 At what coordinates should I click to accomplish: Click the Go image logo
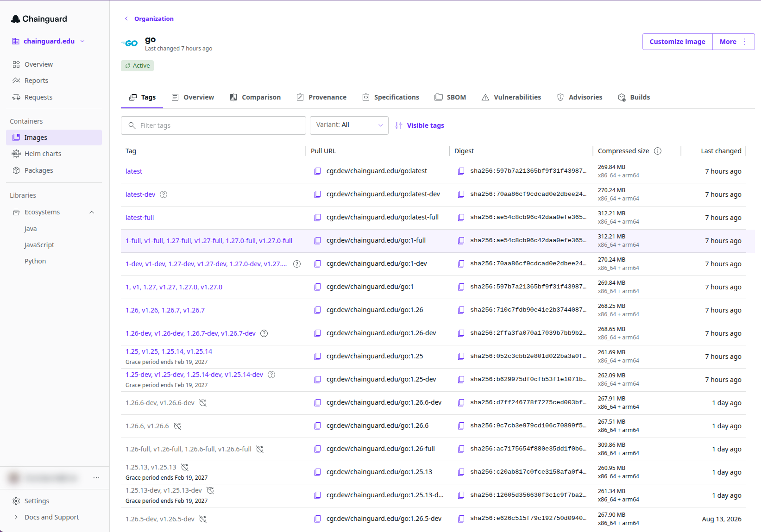tap(130, 44)
